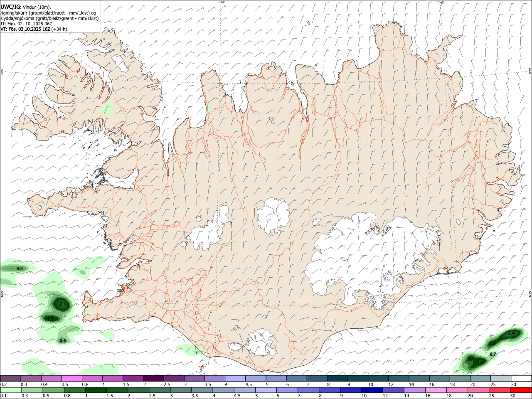This screenshot has height=399, width=532.
Task: Click the dark mauve 0.2 snow swatch
Action: click(x=10, y=379)
